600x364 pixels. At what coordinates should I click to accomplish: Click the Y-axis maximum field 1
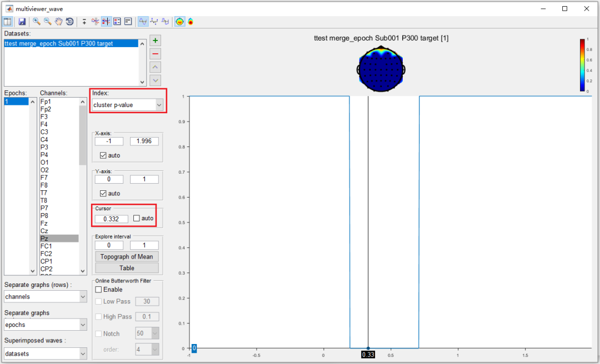point(144,179)
